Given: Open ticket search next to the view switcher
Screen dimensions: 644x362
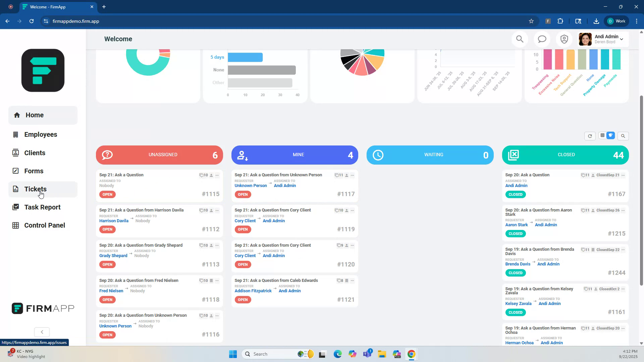Looking at the screenshot, I should point(624,136).
